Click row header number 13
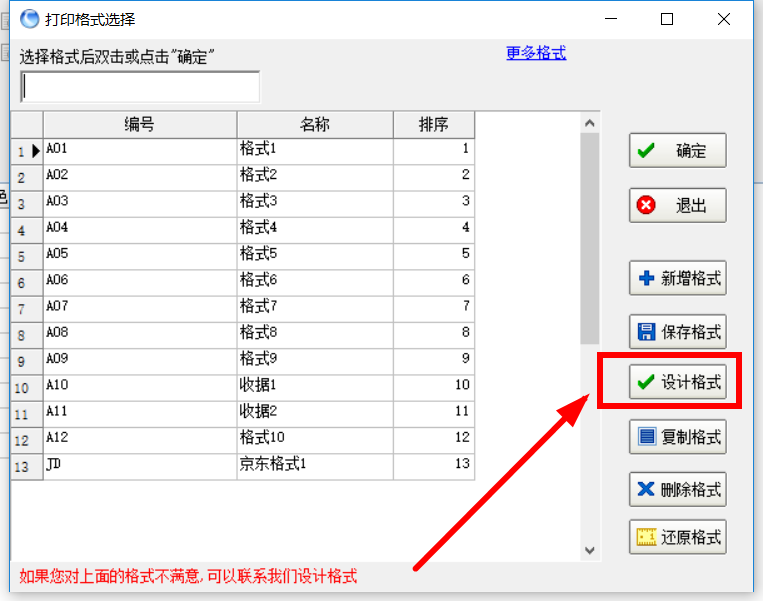Screen dimensions: 763x601 (x=27, y=467)
